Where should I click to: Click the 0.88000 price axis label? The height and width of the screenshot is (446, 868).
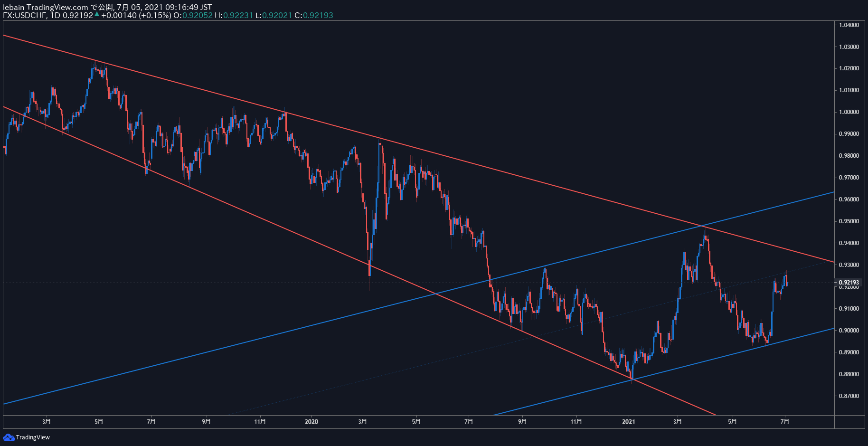point(849,374)
